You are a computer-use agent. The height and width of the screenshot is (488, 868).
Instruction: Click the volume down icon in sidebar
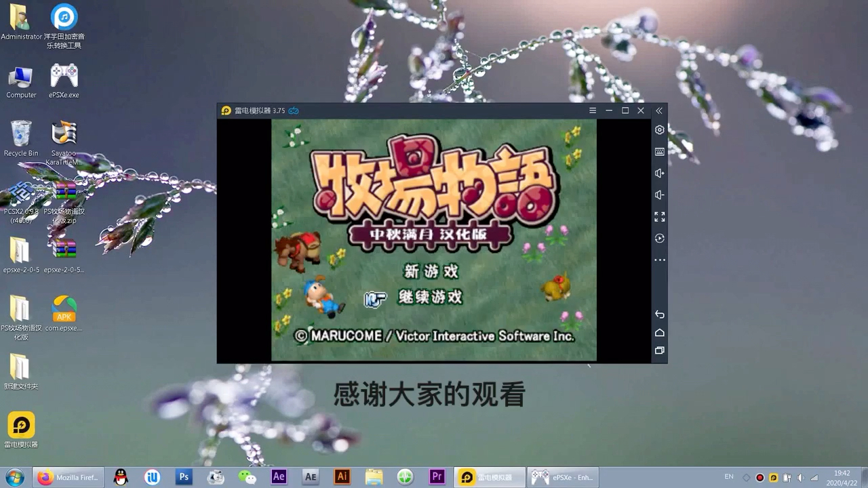click(x=659, y=195)
